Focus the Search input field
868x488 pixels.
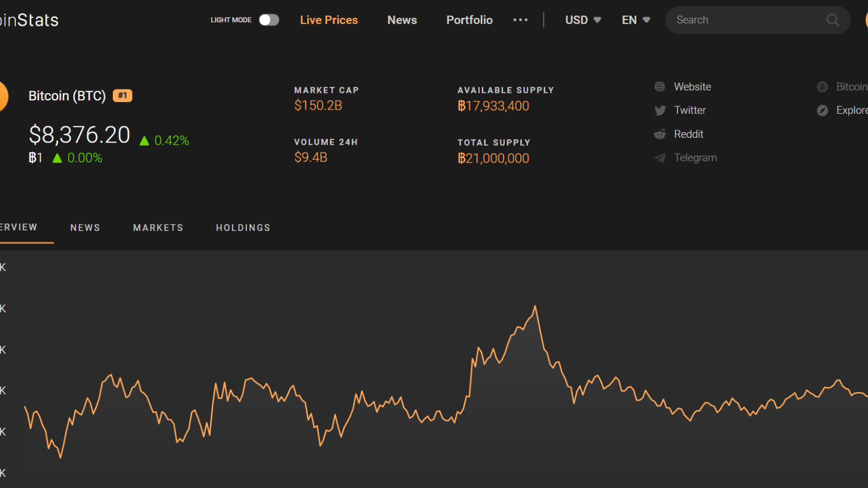coord(757,20)
